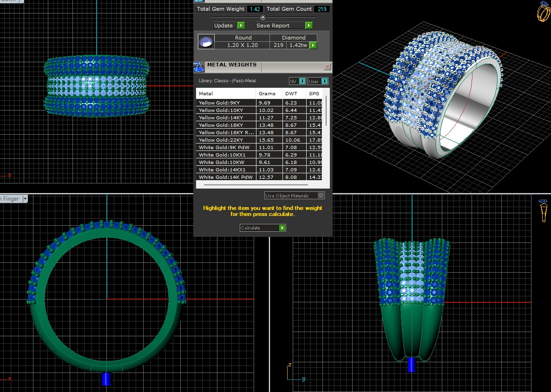Click the green arrow next to Update

click(x=241, y=26)
